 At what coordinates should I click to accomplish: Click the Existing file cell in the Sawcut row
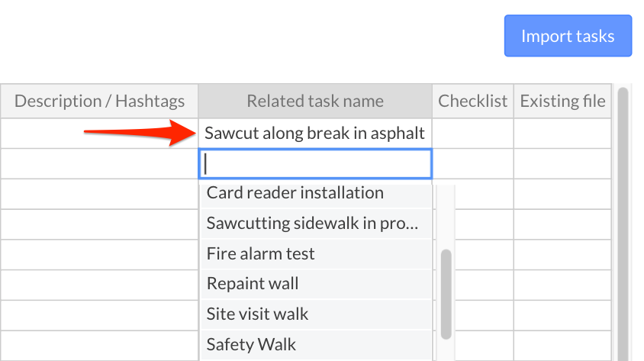(562, 134)
